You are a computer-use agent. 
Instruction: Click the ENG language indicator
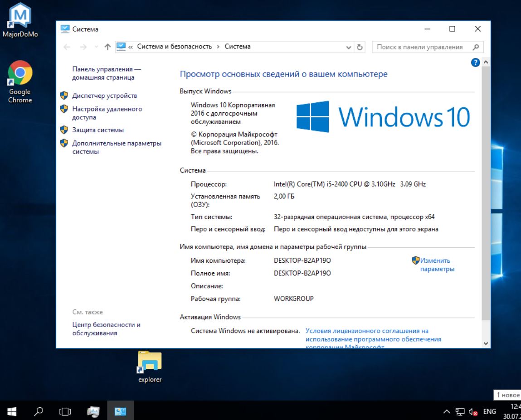489,411
